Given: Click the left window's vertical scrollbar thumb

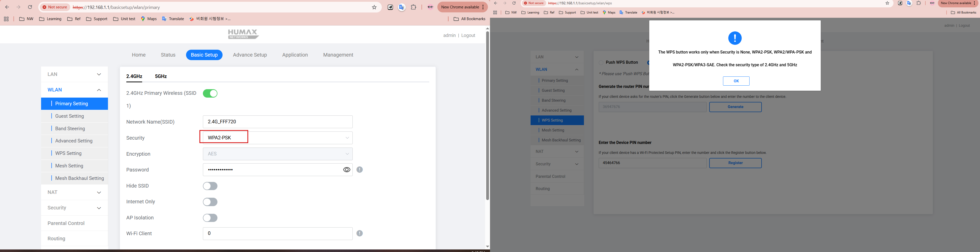Looking at the screenshot, I should tap(487, 116).
